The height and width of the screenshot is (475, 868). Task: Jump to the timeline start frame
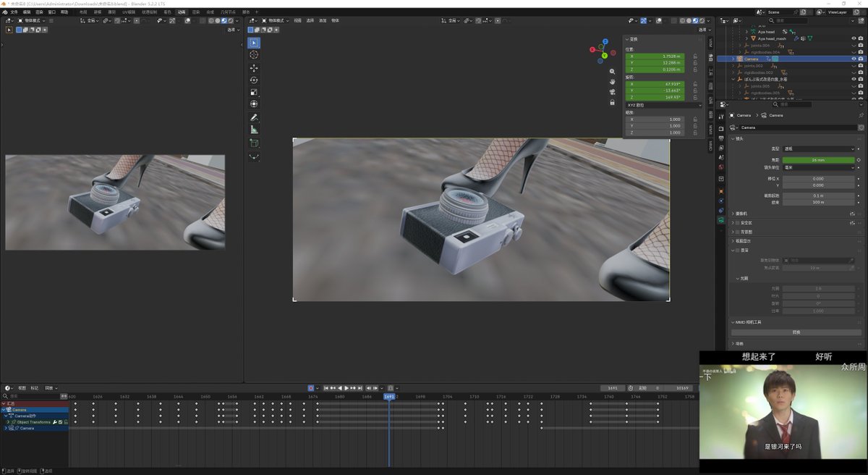[326, 388]
